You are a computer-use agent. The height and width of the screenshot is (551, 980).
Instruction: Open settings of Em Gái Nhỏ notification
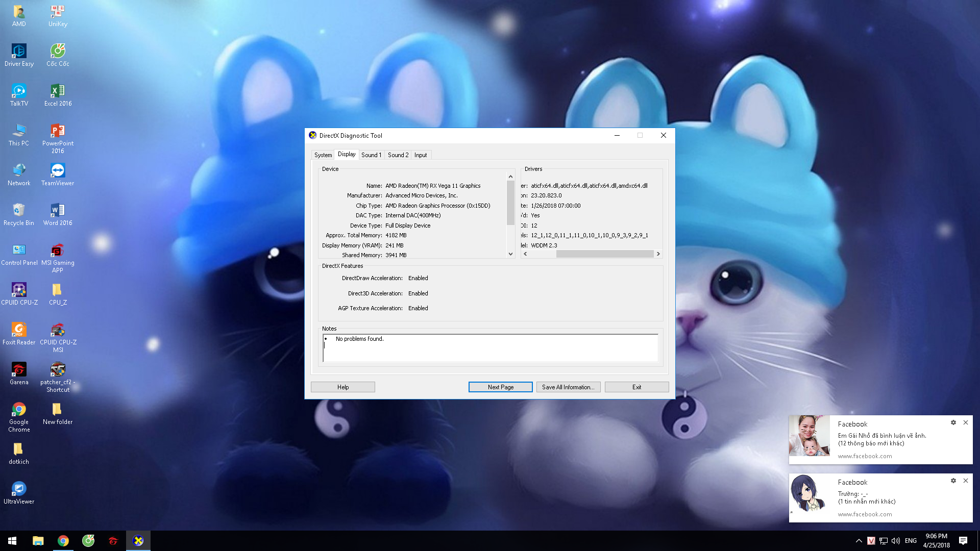coord(953,422)
